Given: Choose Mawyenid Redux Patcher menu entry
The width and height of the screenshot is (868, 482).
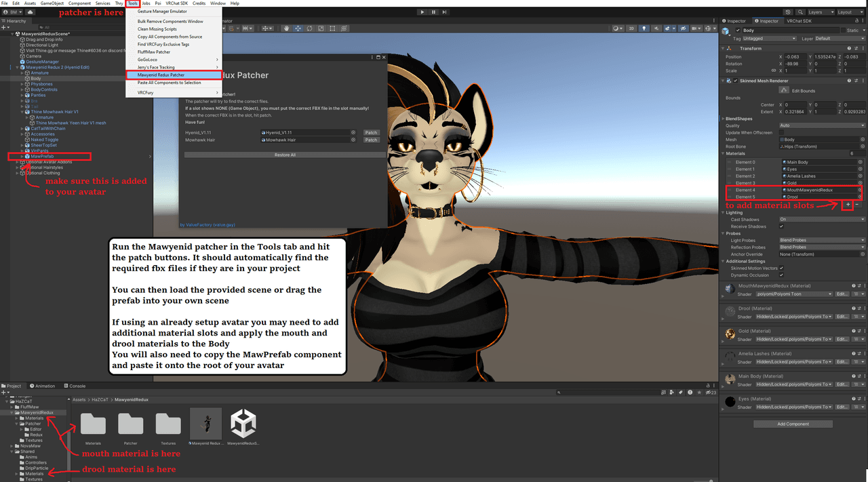Looking at the screenshot, I should [x=161, y=75].
